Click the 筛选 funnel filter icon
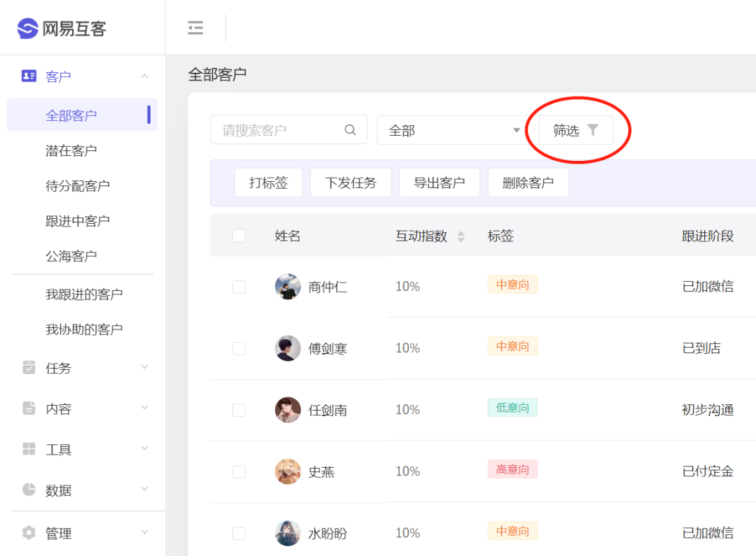This screenshot has width=756, height=556. [593, 129]
